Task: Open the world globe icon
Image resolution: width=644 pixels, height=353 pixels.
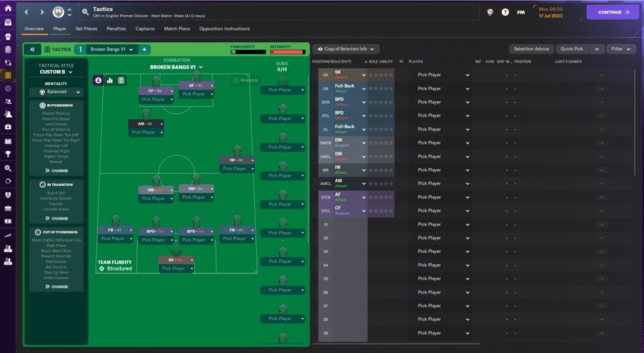Action: pyautogui.click(x=490, y=12)
